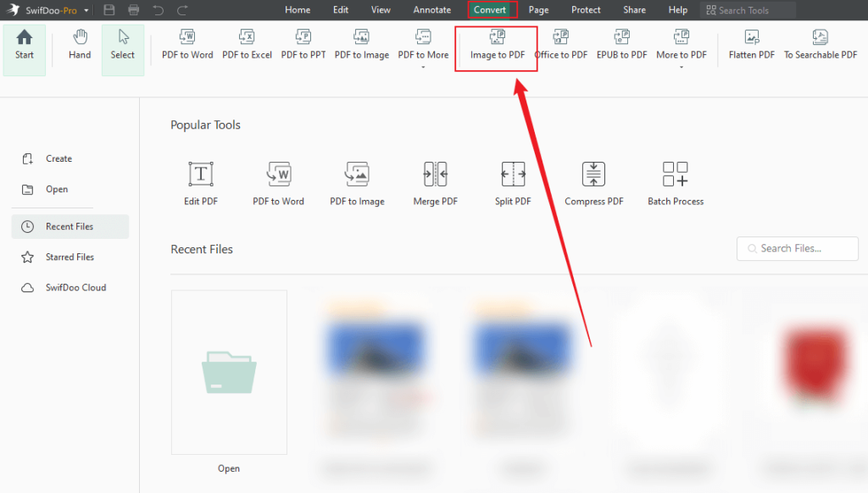Launch the Merge PDF tool
The image size is (868, 493).
pos(435,180)
